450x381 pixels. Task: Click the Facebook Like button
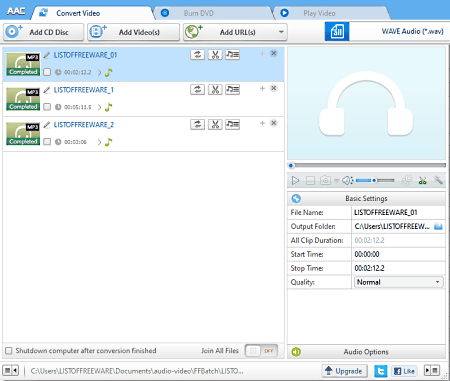(x=404, y=371)
